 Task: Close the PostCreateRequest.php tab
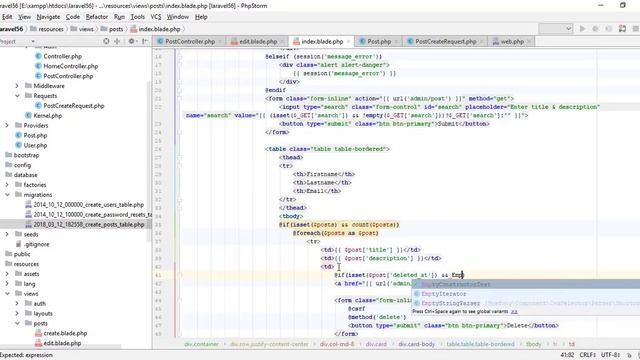tap(482, 42)
